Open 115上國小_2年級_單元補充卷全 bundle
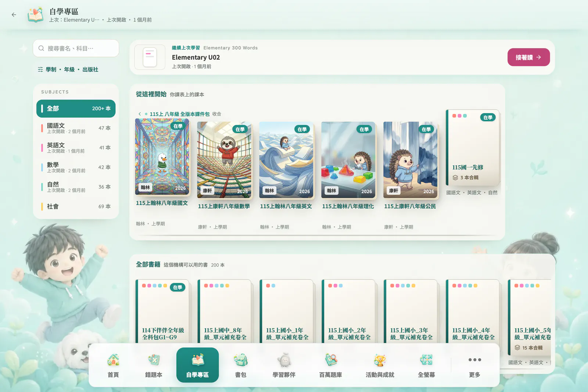Viewport: 588px width, 392px height. (348, 312)
